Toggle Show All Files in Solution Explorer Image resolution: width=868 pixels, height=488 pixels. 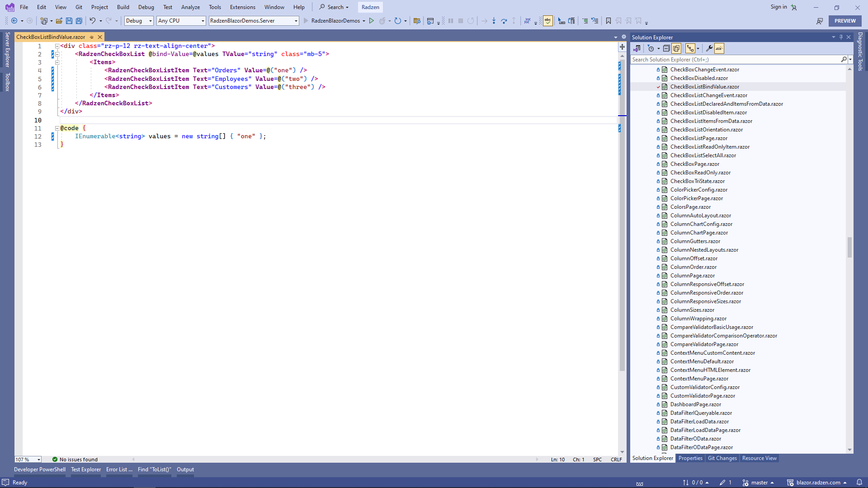676,48
